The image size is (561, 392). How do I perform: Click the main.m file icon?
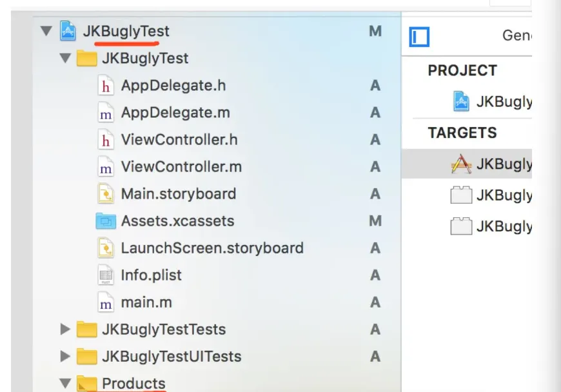[106, 302]
